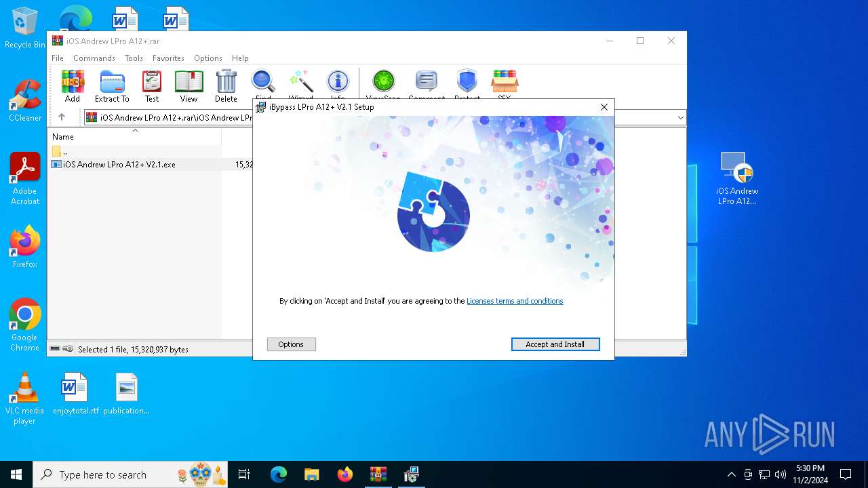This screenshot has height=488, width=868.
Task: Open the View toolbar icon in WinRAR
Action: pyautogui.click(x=189, y=86)
